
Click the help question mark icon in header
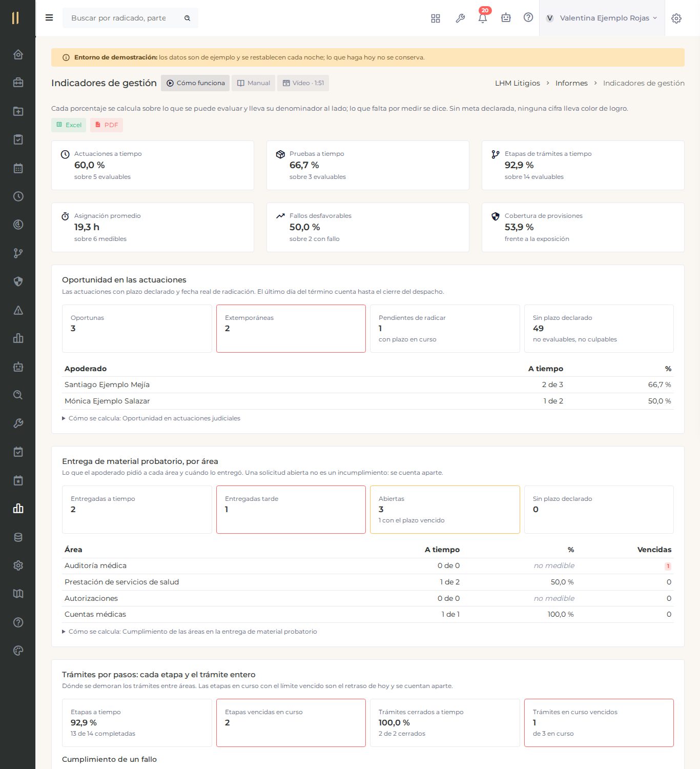(x=528, y=17)
